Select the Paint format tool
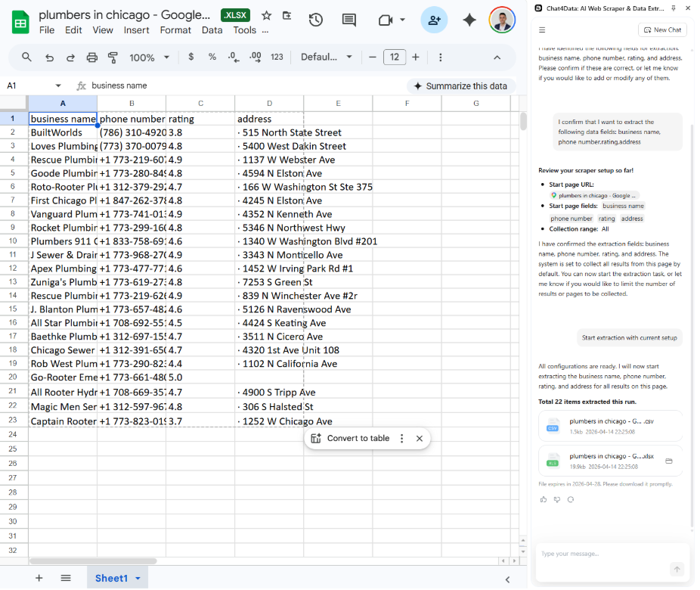700x590 pixels. tap(113, 57)
